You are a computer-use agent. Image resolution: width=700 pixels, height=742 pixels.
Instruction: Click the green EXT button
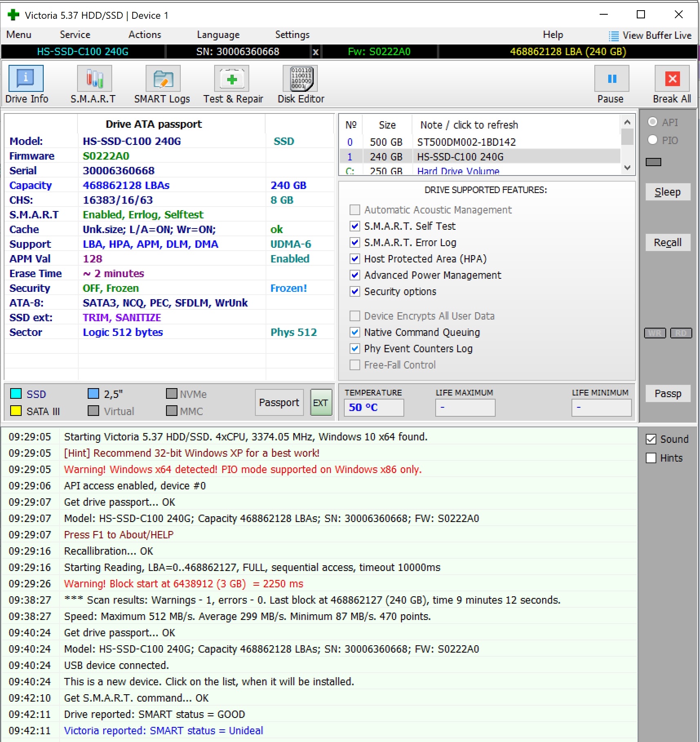click(x=321, y=402)
